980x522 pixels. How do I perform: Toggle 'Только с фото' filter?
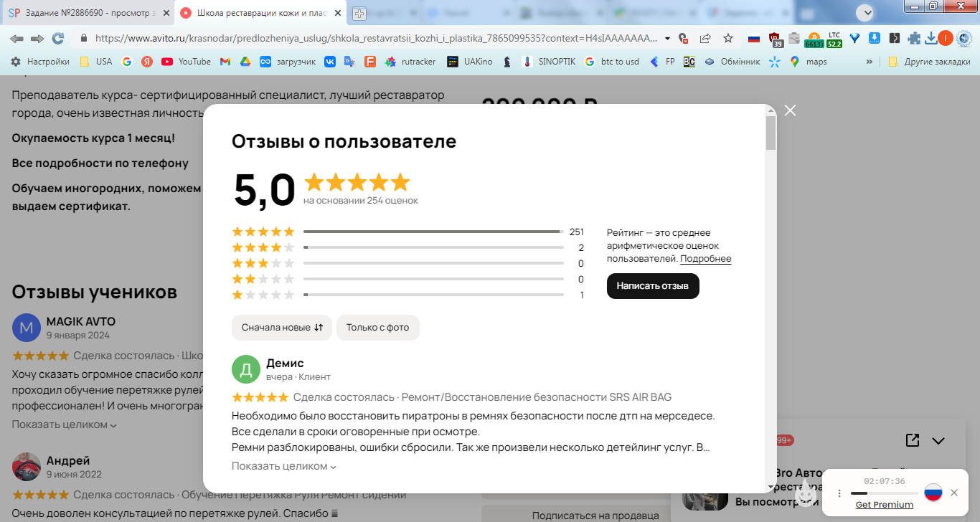377,327
